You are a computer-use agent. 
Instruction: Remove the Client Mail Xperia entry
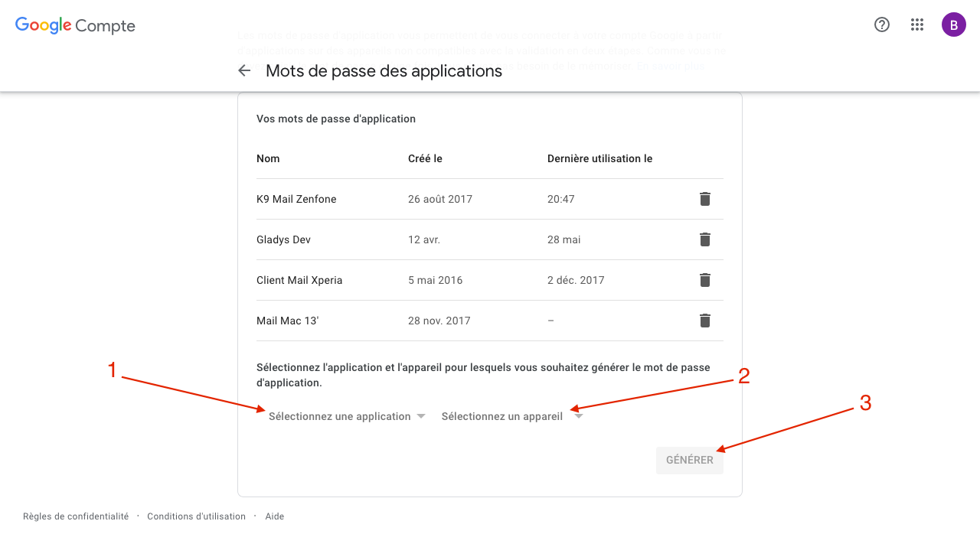[x=704, y=280]
